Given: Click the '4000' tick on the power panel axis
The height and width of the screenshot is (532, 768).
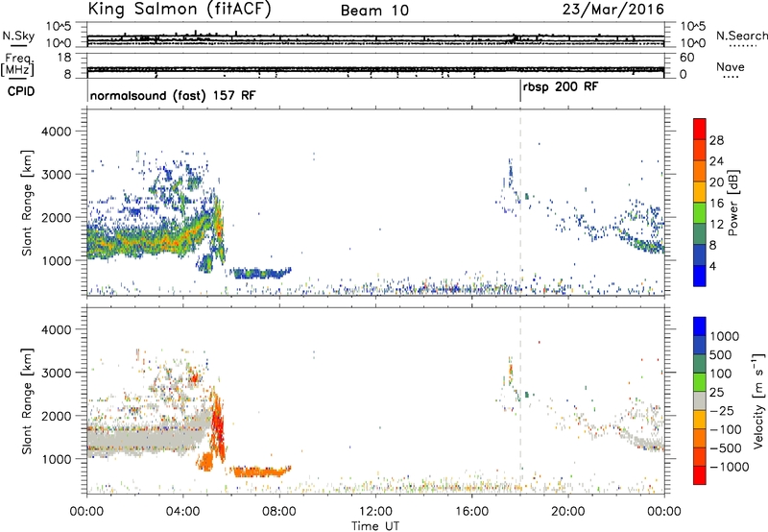Looking at the screenshot, I should tap(56, 132).
